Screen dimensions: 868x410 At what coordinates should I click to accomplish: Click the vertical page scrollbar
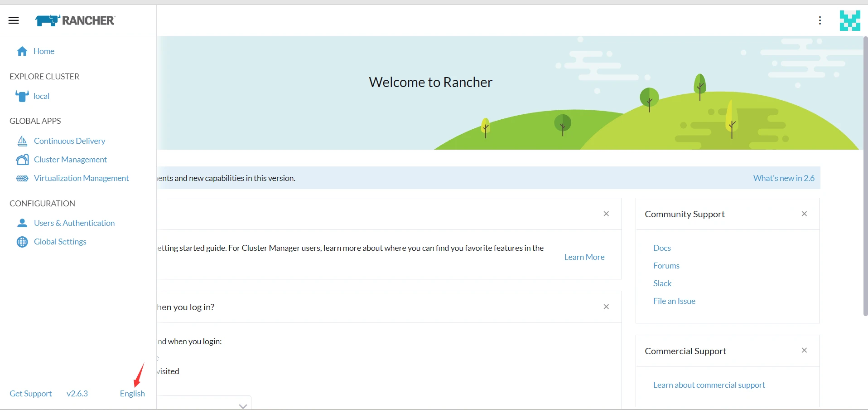point(865,177)
